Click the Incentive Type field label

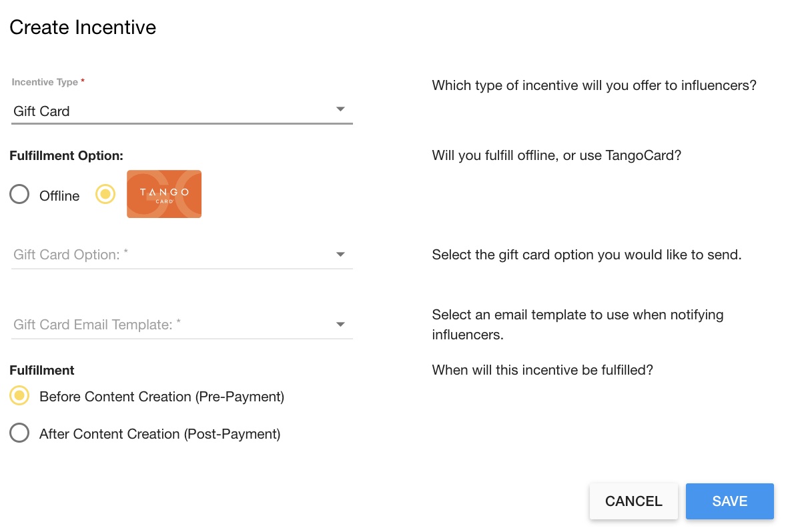(x=45, y=82)
